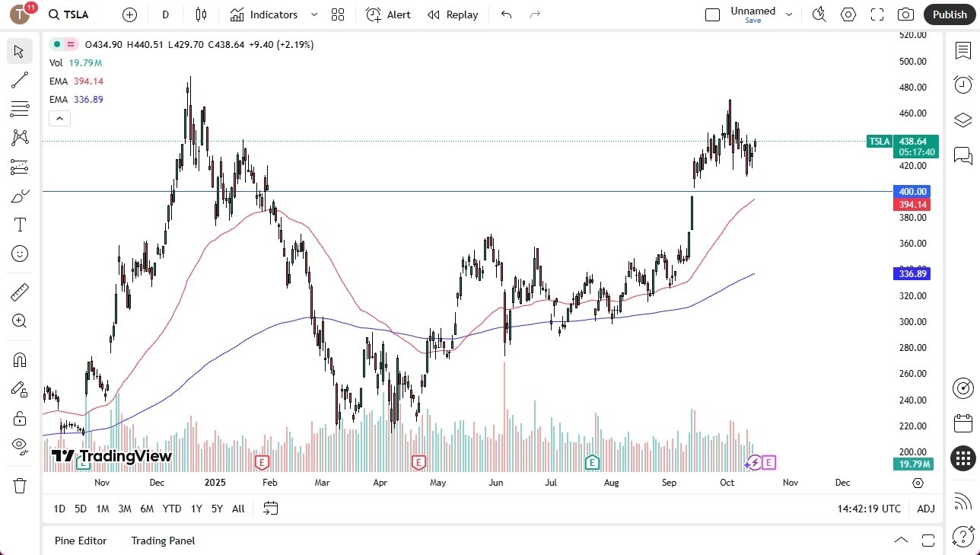This screenshot has height=555, width=980.
Task: Toggle ADJ adjusted data mode
Action: pos(925,509)
